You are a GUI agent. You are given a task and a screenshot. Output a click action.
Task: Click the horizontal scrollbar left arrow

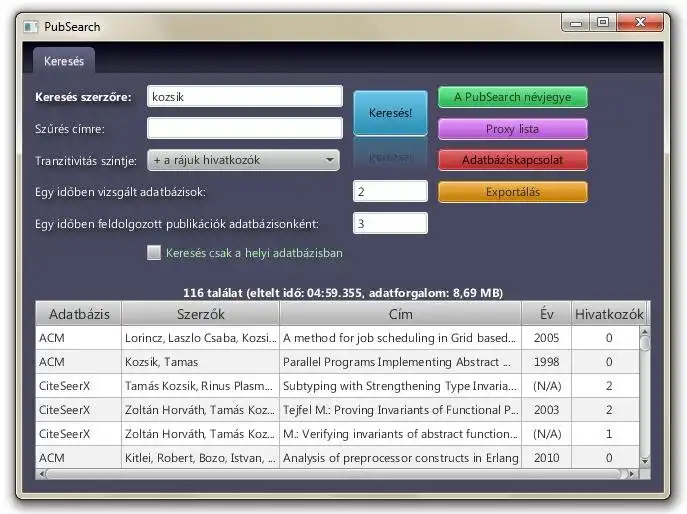coord(41,474)
